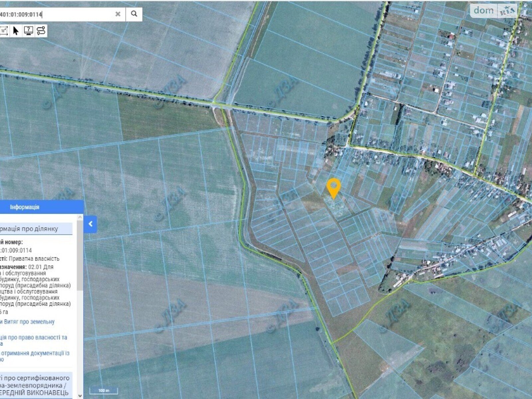Click the інформація про ділянку section header

pos(36,229)
